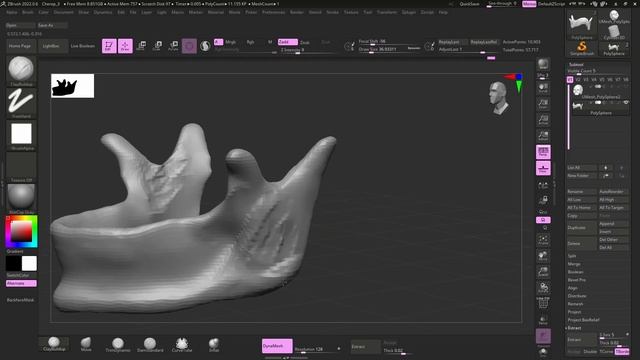
Task: Toggle the M material channel
Action: [270, 42]
